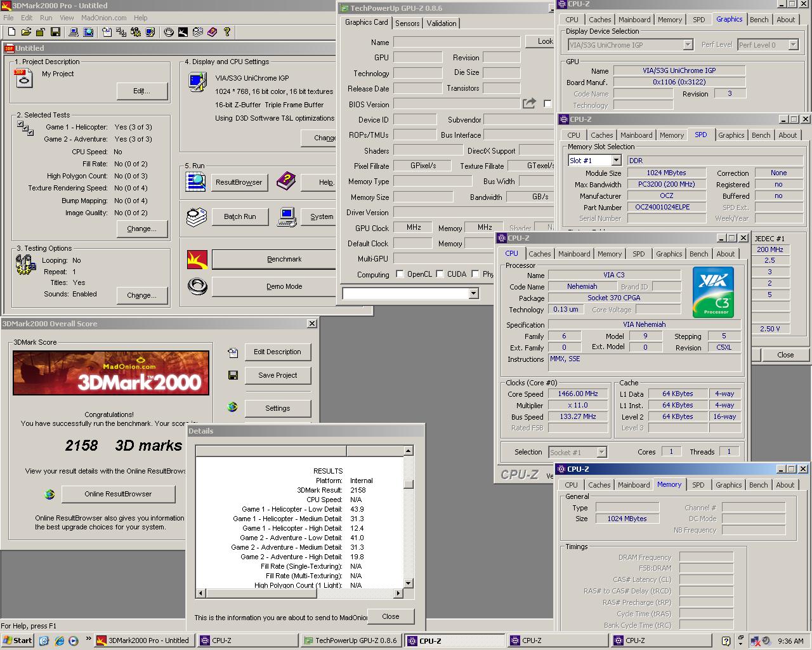Click the Testing options gears toolbar icon
Screen dimensions: 812x650
coord(135,32)
